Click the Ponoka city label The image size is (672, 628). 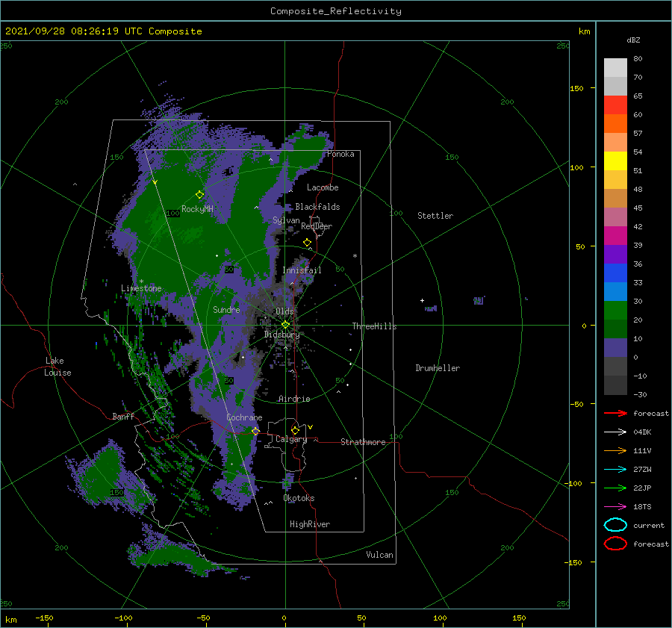coord(340,154)
